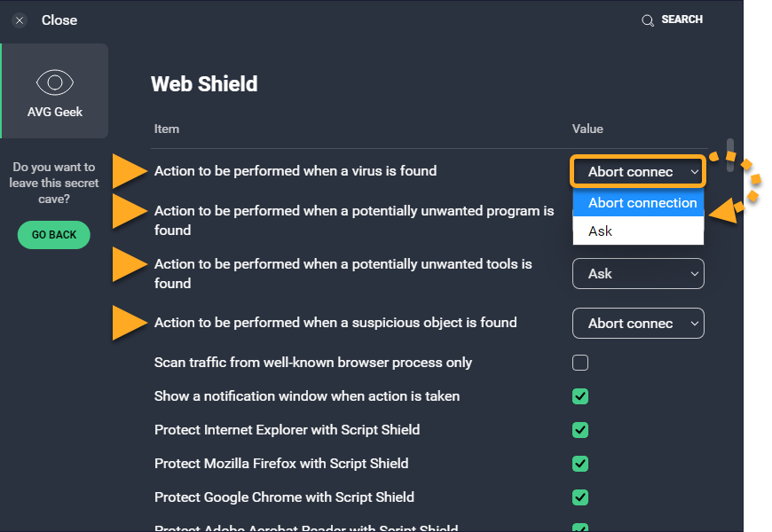Click the chevron arrow on virus action dropdown
Screen dimensions: 772x532
coord(694,172)
